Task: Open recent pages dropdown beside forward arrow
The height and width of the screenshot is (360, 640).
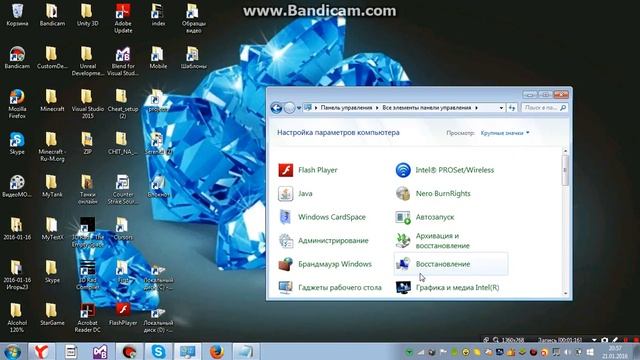Action: coord(299,108)
